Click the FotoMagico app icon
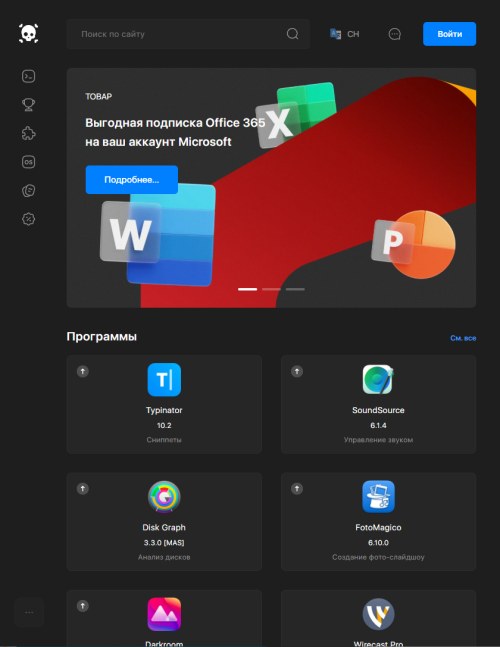 (378, 497)
